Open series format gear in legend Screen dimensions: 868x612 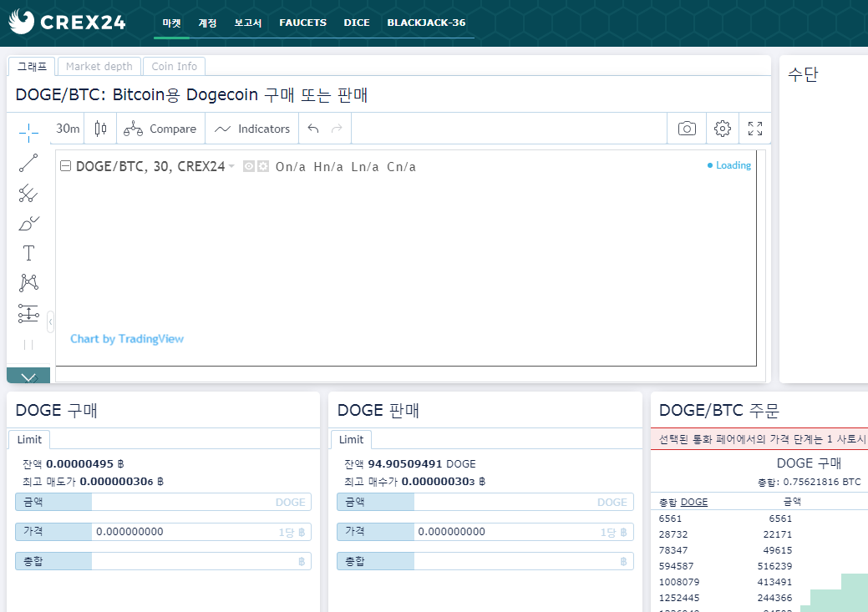(263, 166)
